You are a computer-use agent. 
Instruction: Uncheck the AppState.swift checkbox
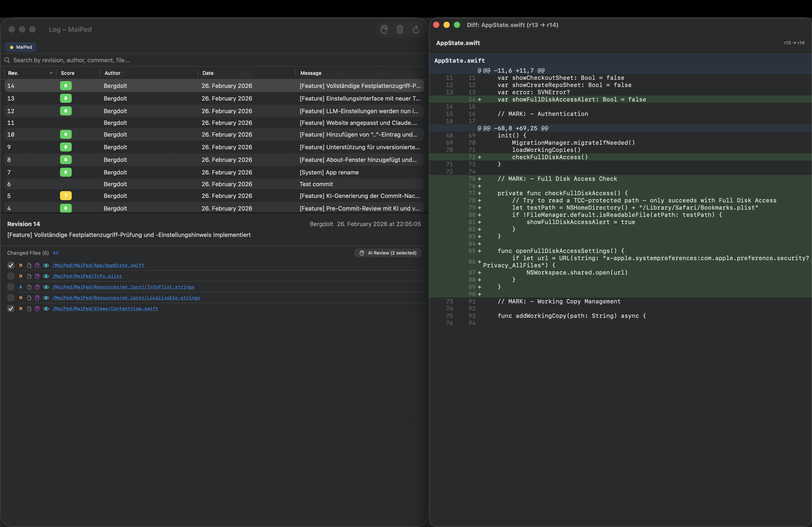(x=11, y=266)
